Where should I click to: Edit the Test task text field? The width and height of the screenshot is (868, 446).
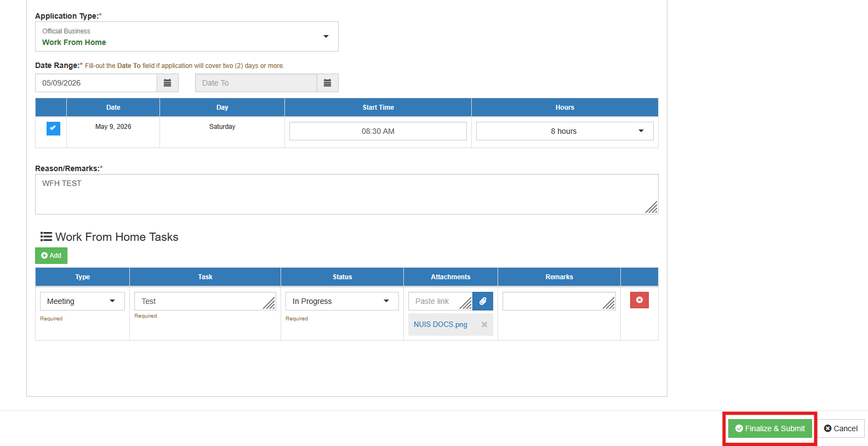[205, 301]
